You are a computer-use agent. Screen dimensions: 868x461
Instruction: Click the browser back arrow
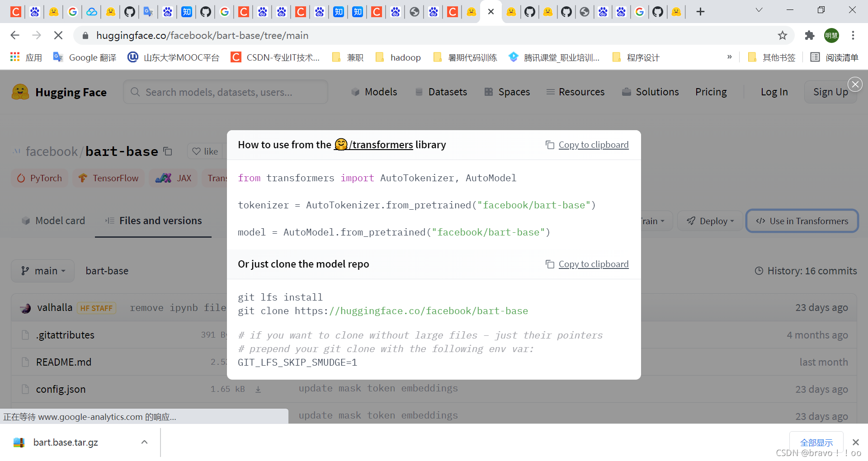(15, 35)
